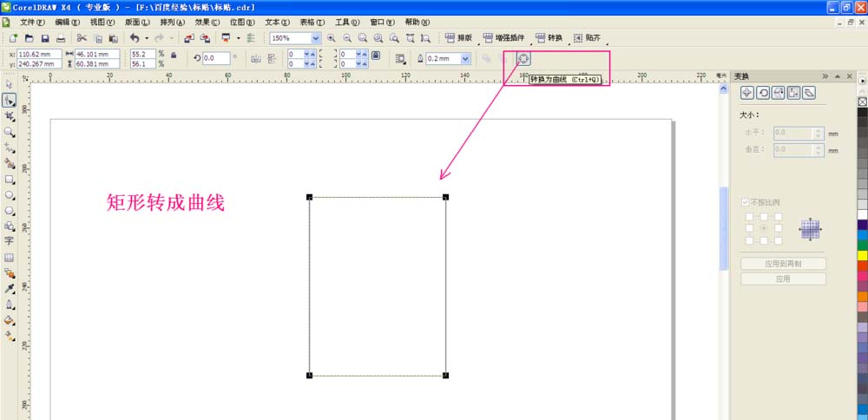This screenshot has height=420, width=868.
Task: Toggle round corners together lock
Action: tap(376, 56)
